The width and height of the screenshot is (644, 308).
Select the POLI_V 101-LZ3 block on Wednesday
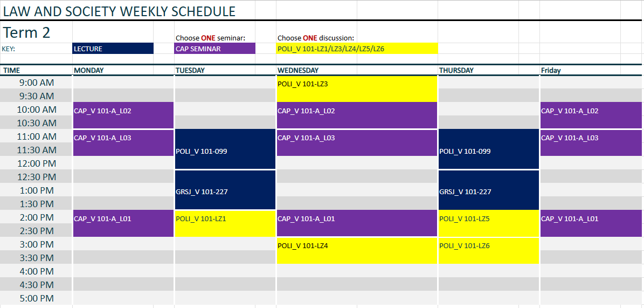pos(357,89)
